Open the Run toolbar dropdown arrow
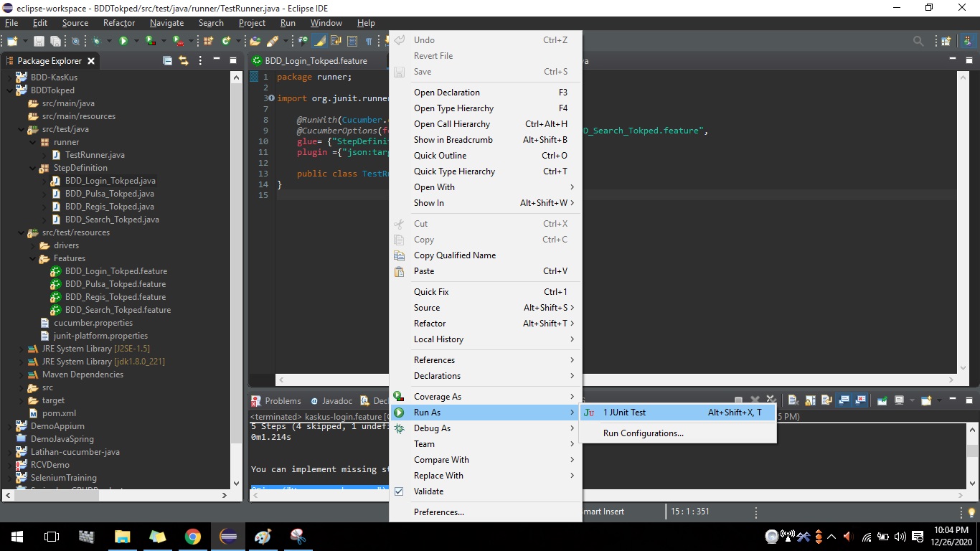Viewport: 980px width, 551px height. point(136,41)
